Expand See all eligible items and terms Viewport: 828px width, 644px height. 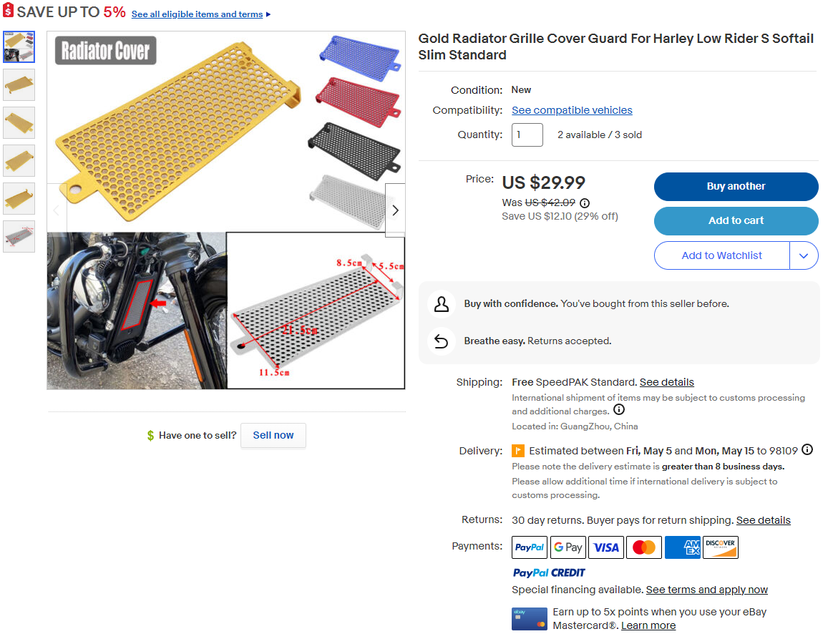pyautogui.click(x=201, y=14)
